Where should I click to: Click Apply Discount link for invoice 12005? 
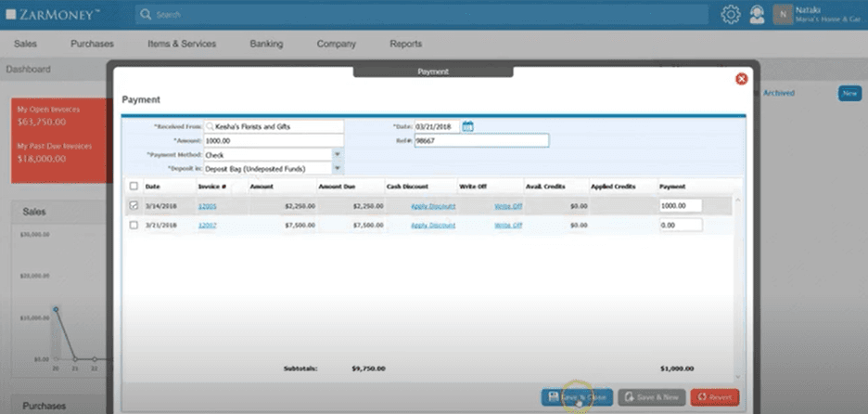433,205
